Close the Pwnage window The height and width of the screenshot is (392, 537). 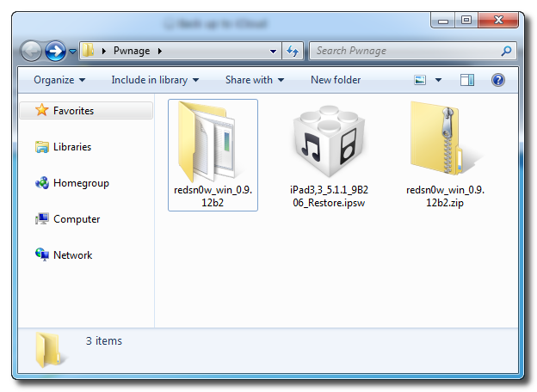click(498, 21)
